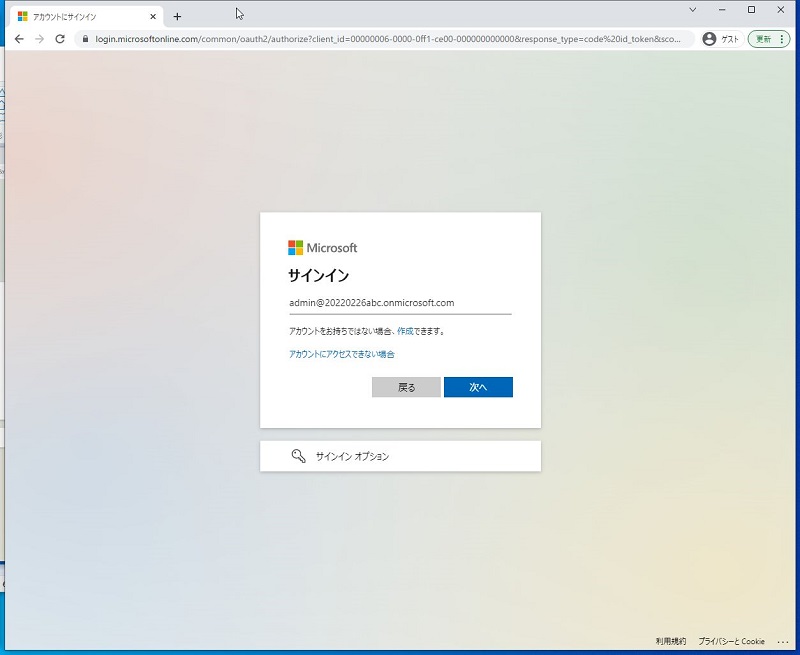Click the email sign-in input field
Screen dimensions: 800x655
click(400, 303)
